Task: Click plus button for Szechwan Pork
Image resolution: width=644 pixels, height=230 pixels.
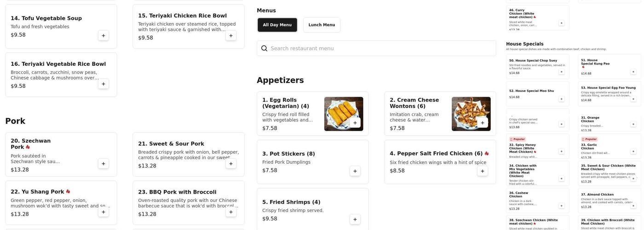Action: [103, 164]
